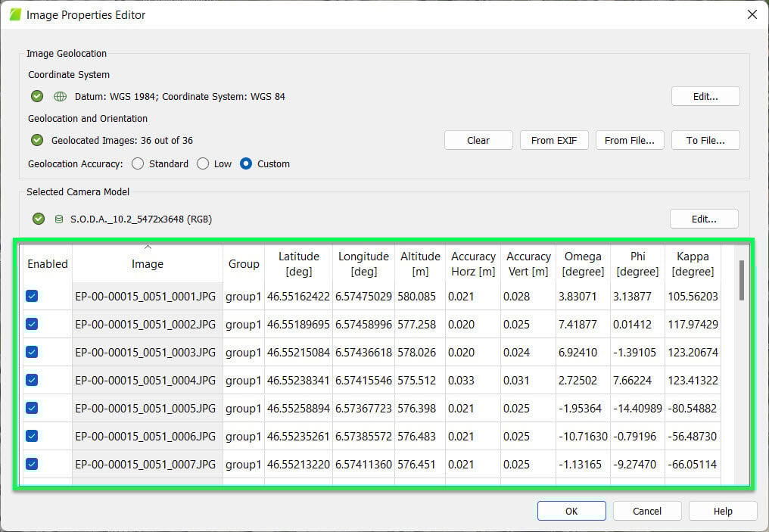The image size is (769, 532).
Task: Import geolocation From EXIF
Action: [554, 140]
